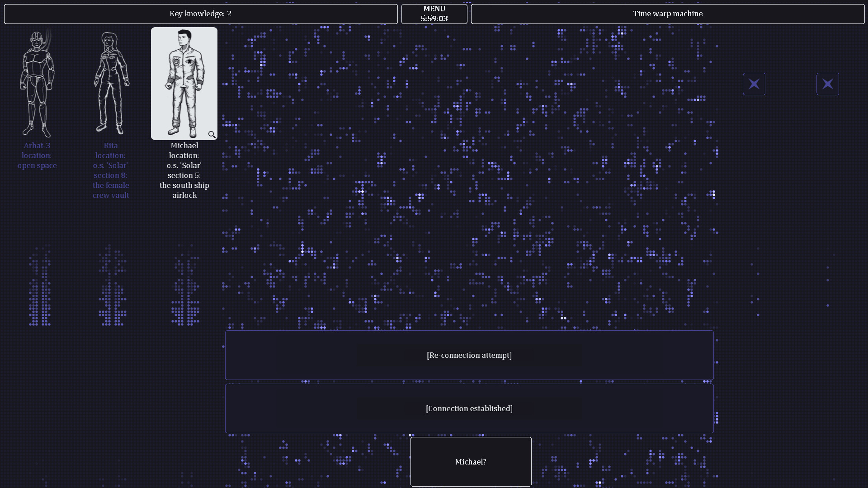868x488 pixels.
Task: Click the 'Arhat-3' name caption
Action: point(37,145)
